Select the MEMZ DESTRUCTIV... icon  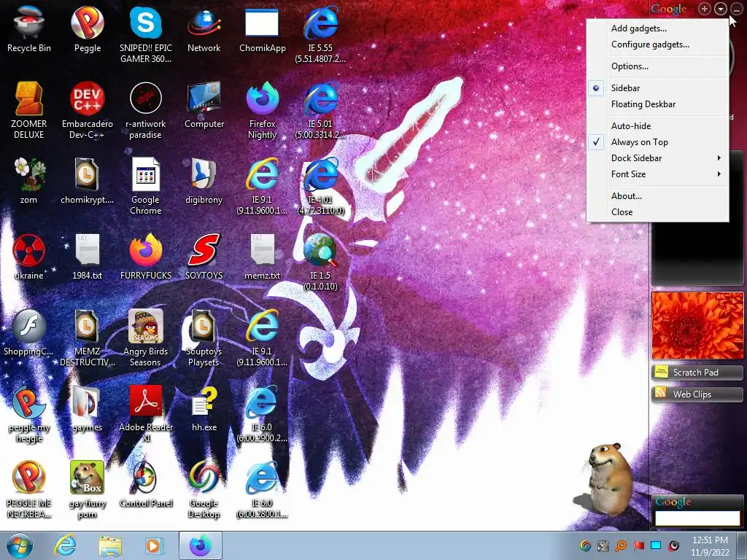(x=88, y=337)
